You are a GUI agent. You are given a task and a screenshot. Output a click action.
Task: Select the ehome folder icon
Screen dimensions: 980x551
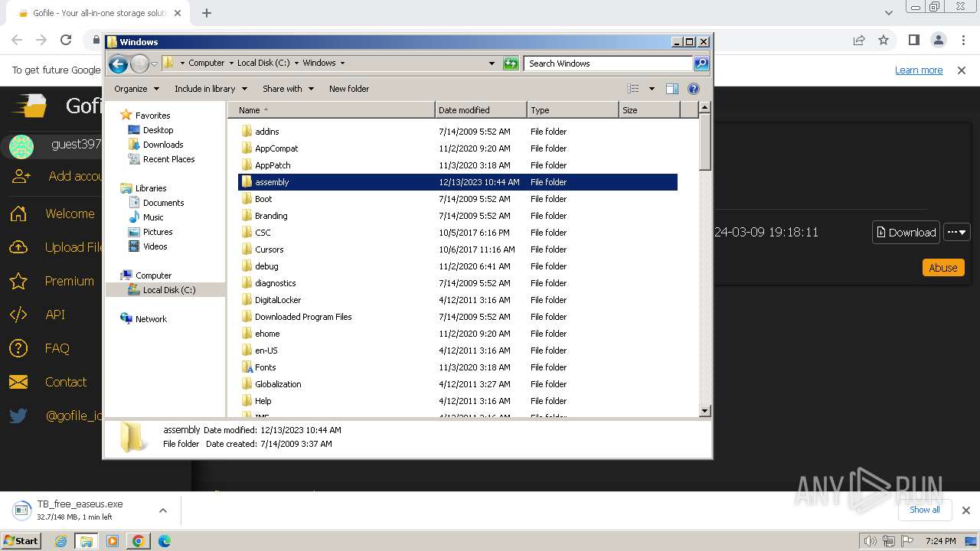[247, 334]
